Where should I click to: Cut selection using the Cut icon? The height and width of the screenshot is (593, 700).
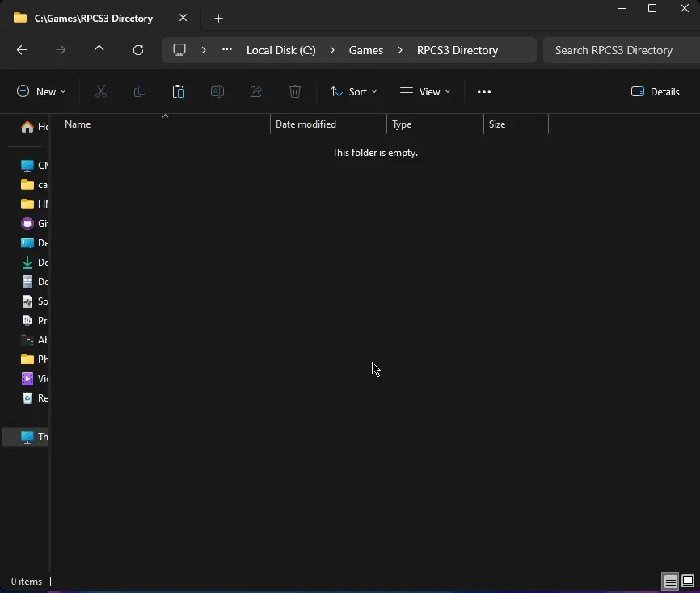[100, 91]
